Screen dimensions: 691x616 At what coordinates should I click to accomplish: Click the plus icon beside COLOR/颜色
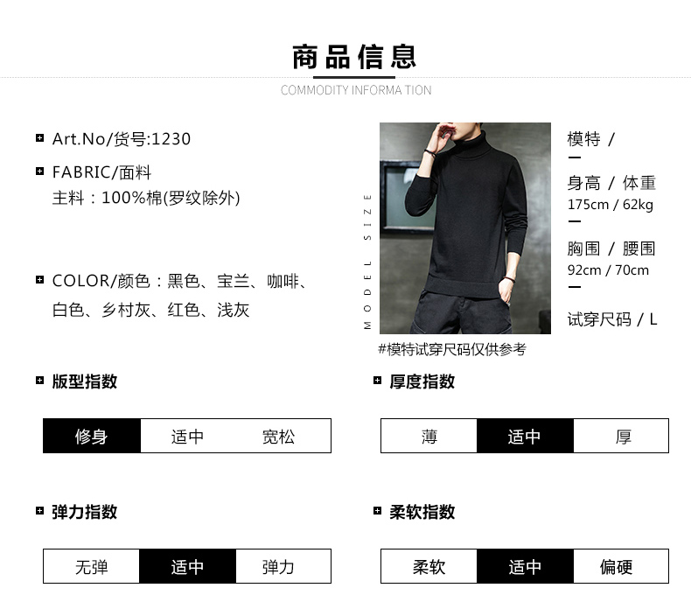tap(39, 279)
